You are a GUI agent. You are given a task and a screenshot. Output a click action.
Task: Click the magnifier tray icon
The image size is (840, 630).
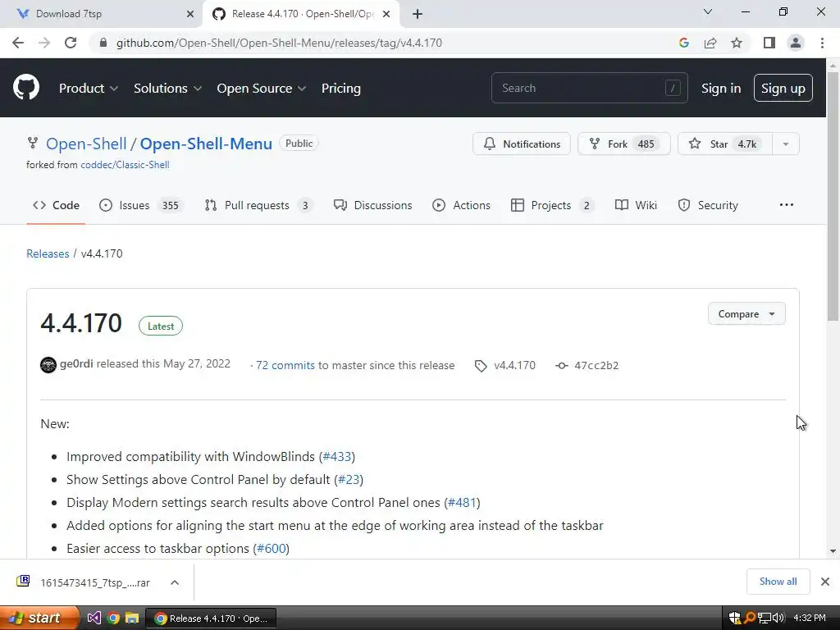click(749, 619)
